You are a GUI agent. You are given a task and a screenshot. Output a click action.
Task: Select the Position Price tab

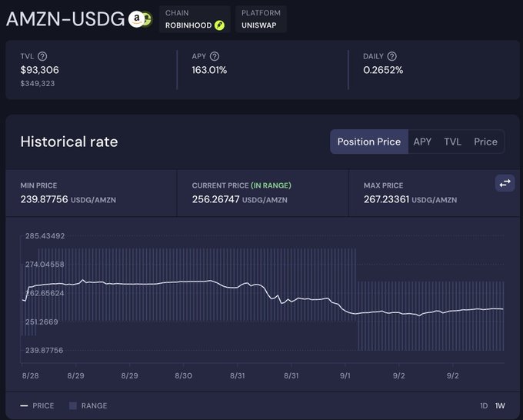(369, 142)
